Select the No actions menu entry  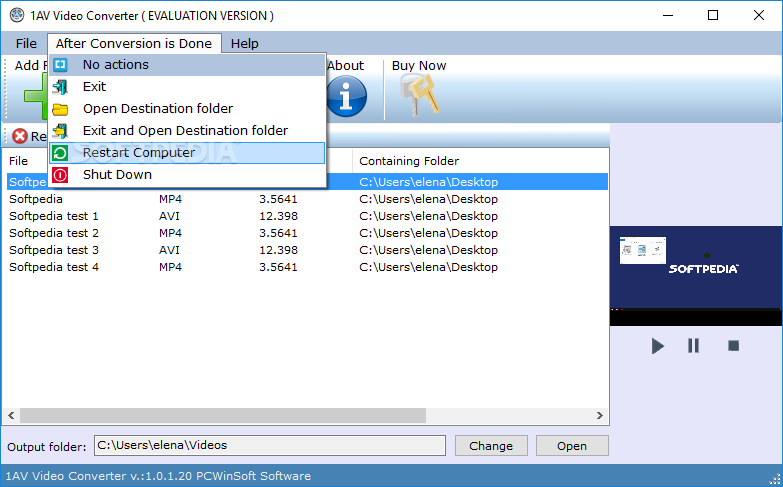click(187, 65)
